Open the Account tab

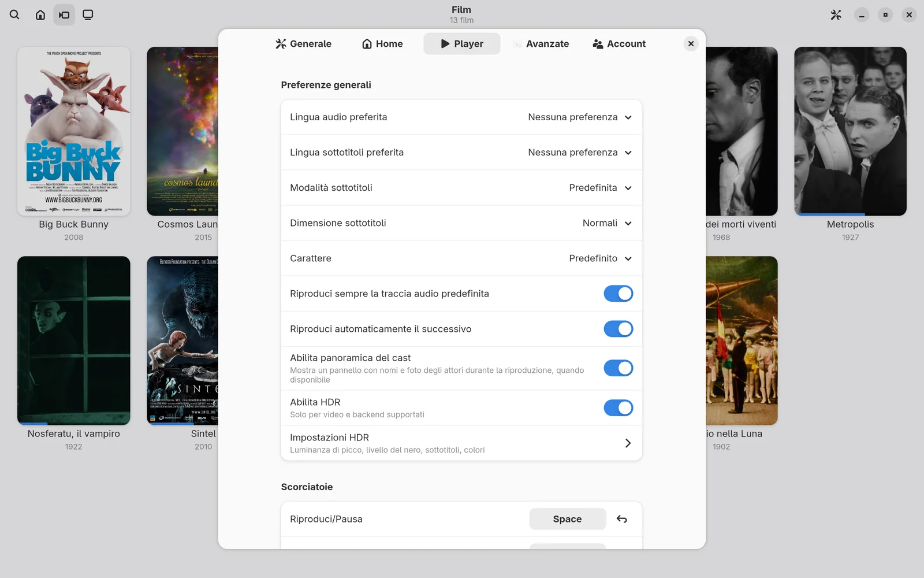coord(619,44)
